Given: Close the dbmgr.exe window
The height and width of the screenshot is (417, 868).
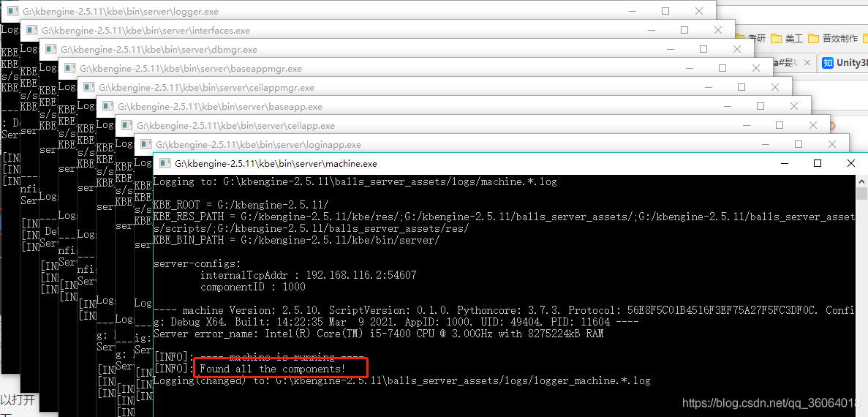Looking at the screenshot, I should tap(737, 49).
